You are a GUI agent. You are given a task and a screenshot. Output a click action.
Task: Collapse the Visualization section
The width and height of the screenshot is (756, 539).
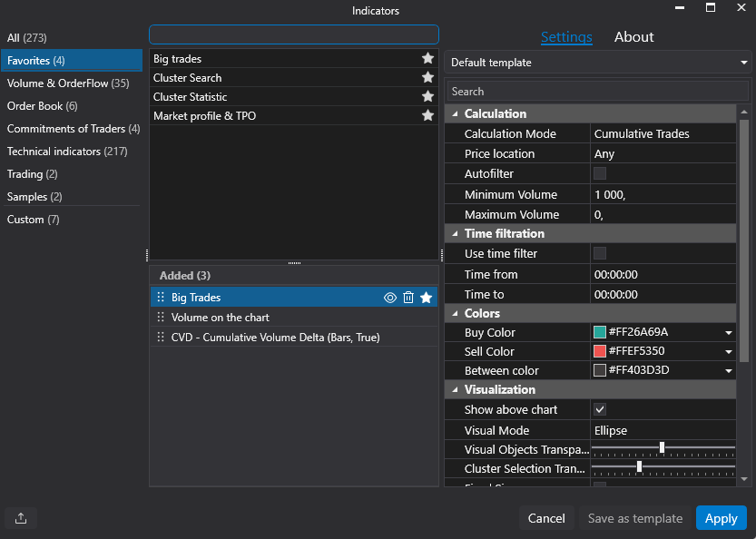click(456, 389)
